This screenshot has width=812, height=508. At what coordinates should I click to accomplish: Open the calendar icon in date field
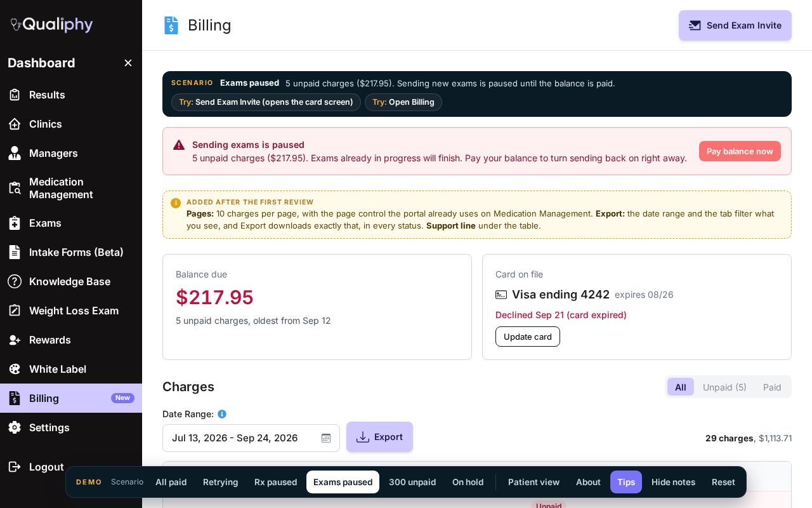[x=326, y=438]
